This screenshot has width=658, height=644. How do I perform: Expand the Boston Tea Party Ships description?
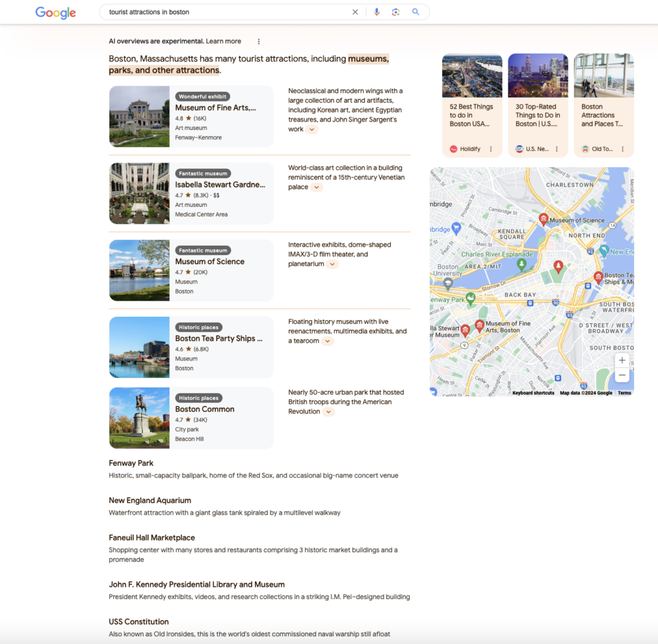click(x=327, y=341)
